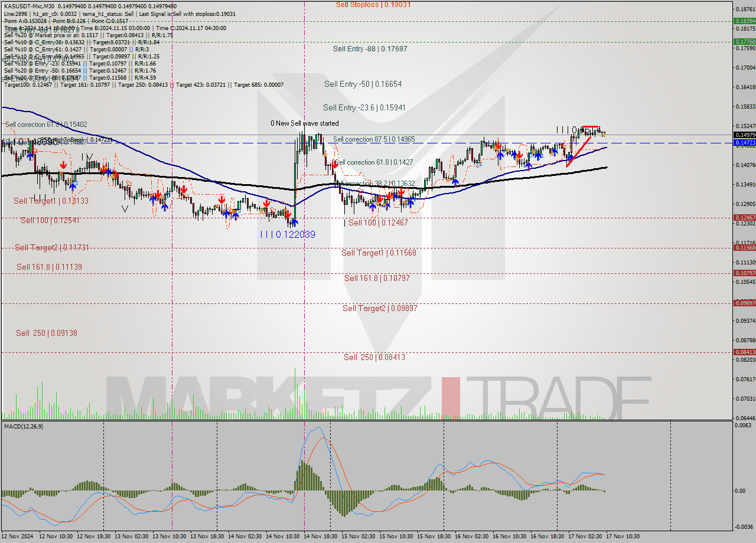Click the red 0.09897 price tag
Viewport: 756px width, 543px height.
coord(744,303)
